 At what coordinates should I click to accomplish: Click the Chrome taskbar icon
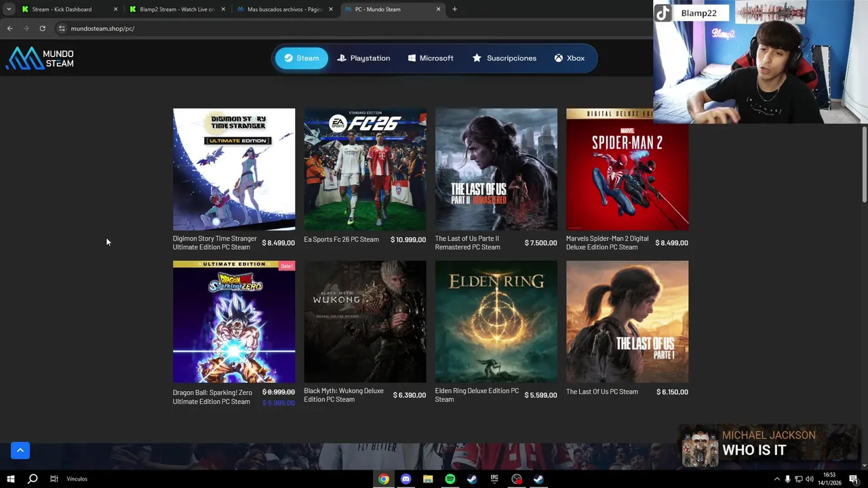[384, 479]
